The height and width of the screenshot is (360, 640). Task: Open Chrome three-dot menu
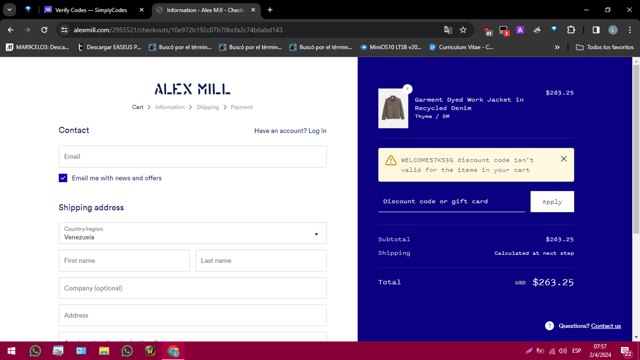coord(630,30)
